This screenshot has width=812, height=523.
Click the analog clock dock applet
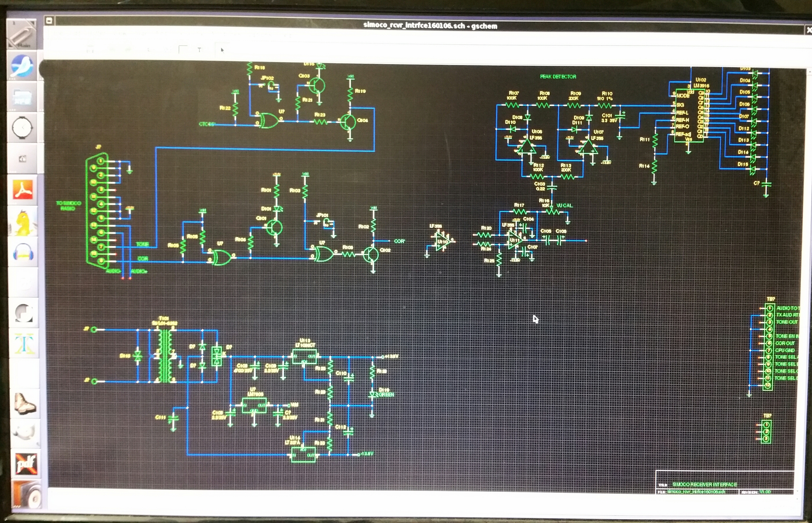[x=22, y=128]
